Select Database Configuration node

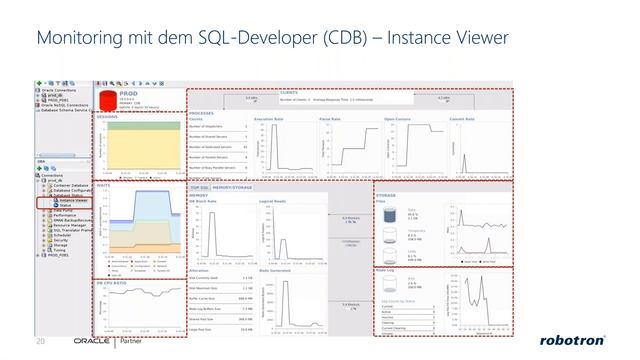[73, 190]
